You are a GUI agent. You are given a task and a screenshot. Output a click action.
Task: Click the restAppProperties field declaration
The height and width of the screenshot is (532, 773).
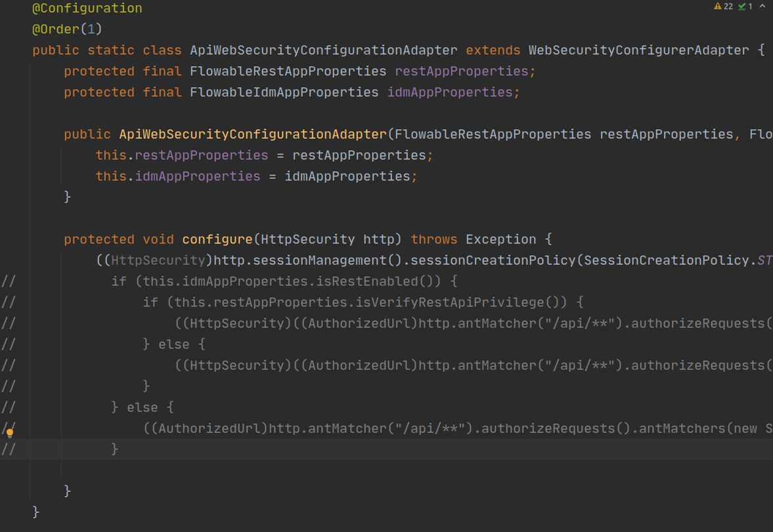pyautogui.click(x=460, y=70)
